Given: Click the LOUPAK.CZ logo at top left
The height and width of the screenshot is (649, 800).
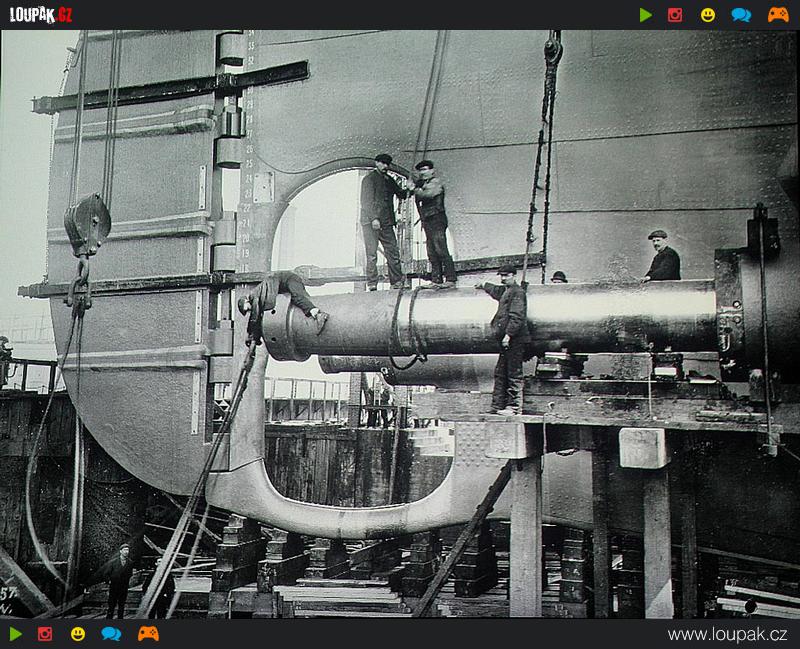Looking at the screenshot, I should point(41,15).
